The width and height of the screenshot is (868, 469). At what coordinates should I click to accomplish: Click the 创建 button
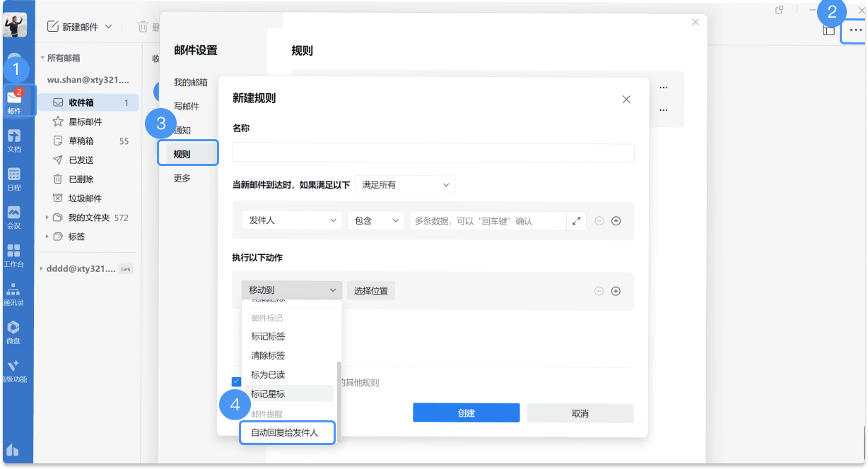466,413
